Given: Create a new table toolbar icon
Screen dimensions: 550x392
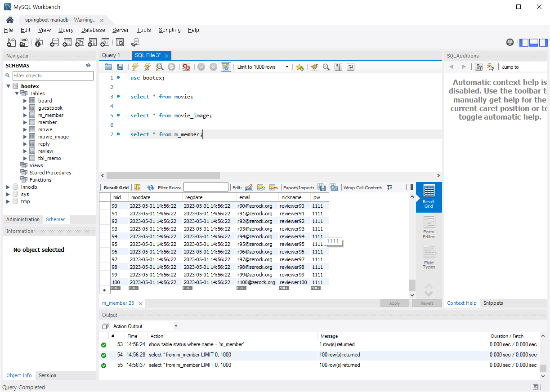Looking at the screenshot, I should point(67,42).
